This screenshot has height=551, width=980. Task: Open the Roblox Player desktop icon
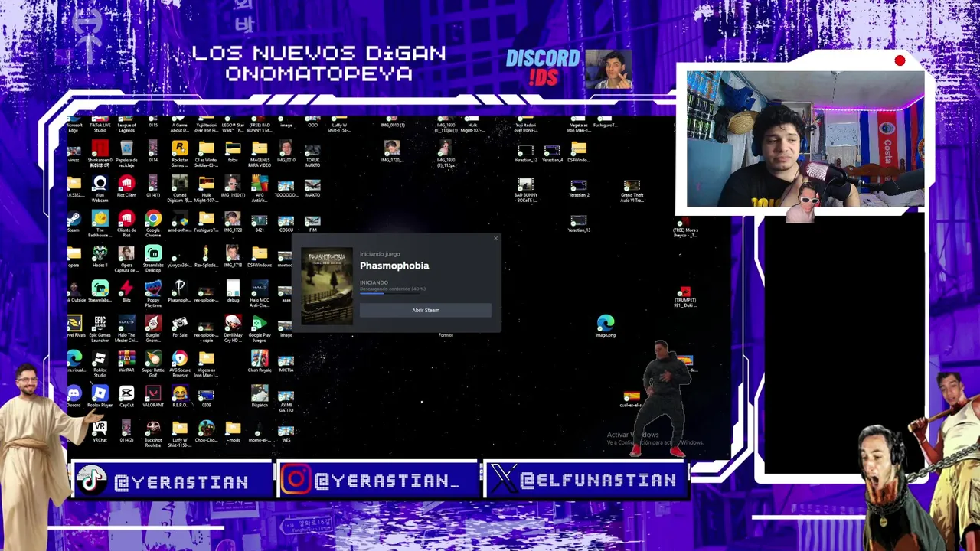click(x=100, y=393)
